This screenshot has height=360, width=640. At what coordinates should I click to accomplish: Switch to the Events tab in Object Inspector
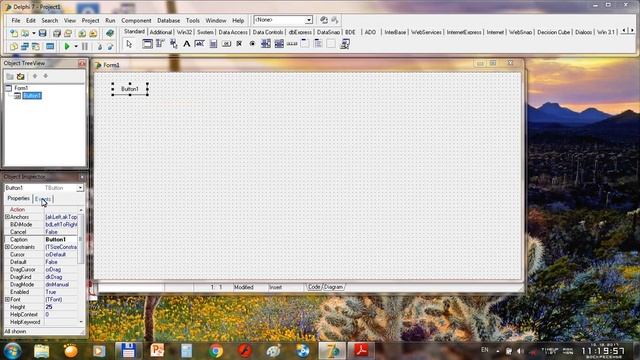click(42, 199)
